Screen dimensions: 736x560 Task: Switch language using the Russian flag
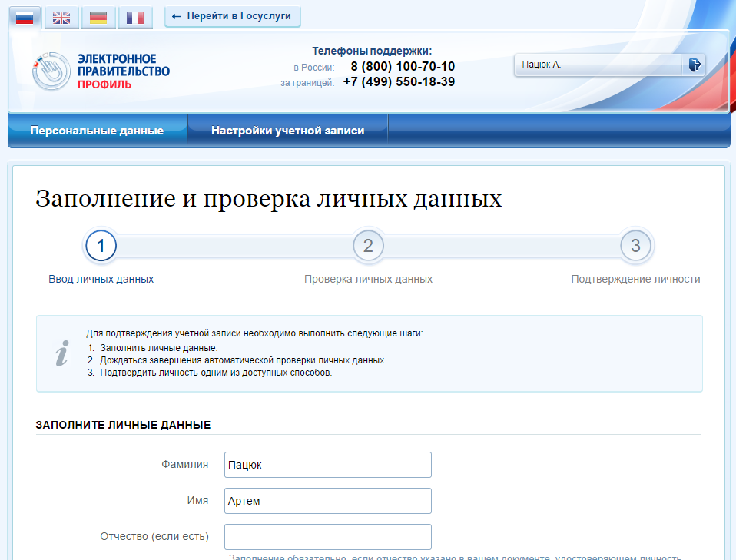[x=25, y=17]
